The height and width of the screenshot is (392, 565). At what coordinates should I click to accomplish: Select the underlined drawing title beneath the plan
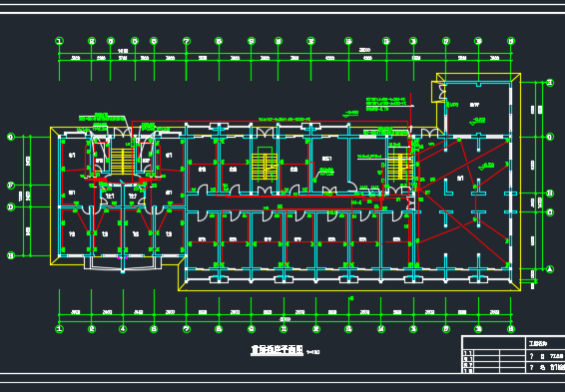pyautogui.click(x=278, y=350)
